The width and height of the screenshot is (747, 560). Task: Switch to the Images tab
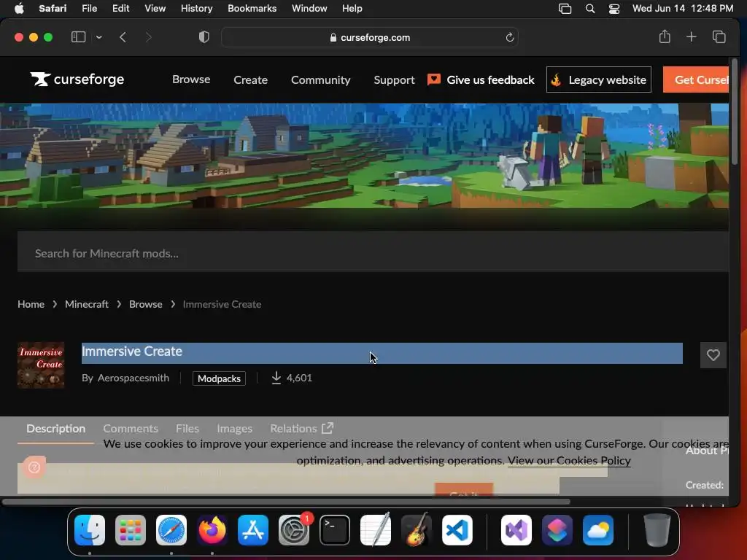234,429
